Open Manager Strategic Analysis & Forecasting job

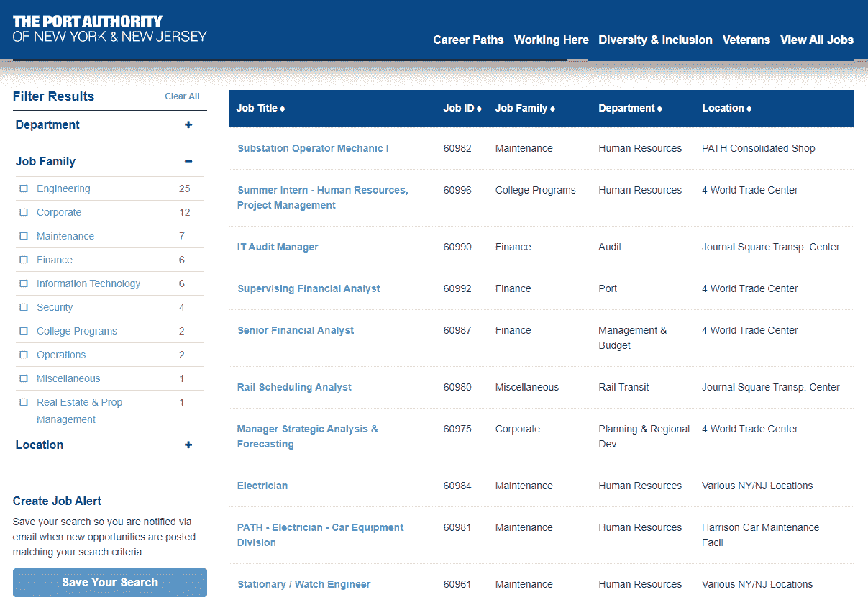[x=308, y=437]
